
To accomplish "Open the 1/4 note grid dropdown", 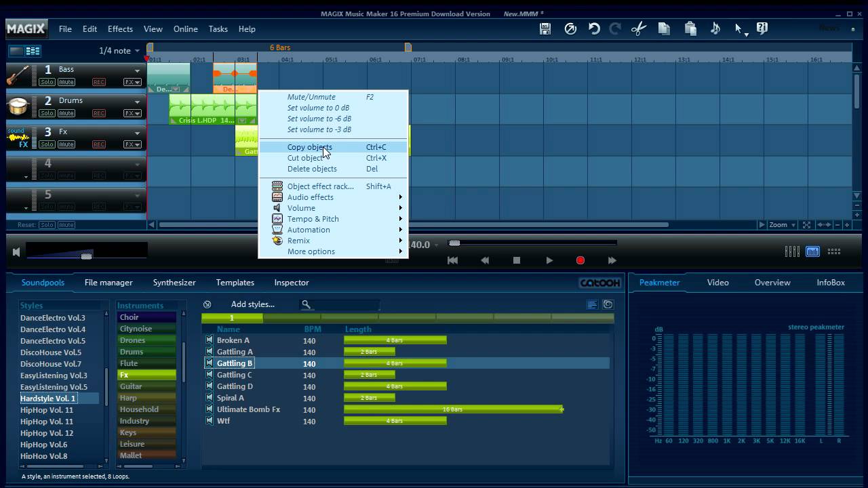I will [119, 51].
